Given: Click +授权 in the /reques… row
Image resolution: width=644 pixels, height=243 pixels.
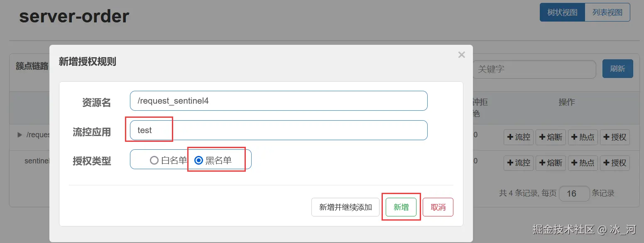Looking at the screenshot, I should pyautogui.click(x=615, y=137).
